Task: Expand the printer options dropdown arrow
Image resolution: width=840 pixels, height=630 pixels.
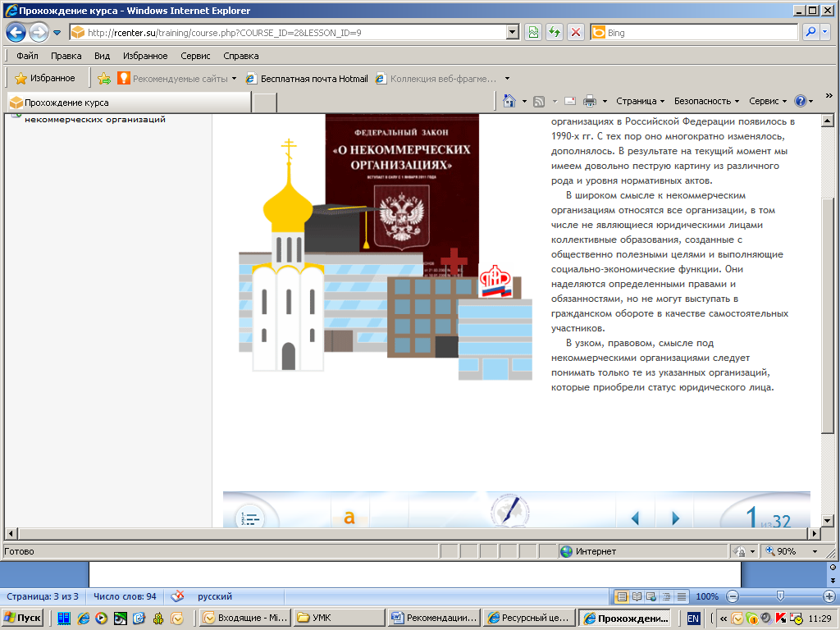Action: click(605, 101)
